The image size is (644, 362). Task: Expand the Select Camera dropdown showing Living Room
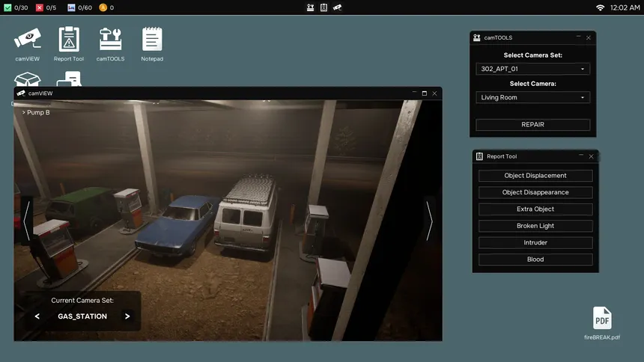(532, 97)
